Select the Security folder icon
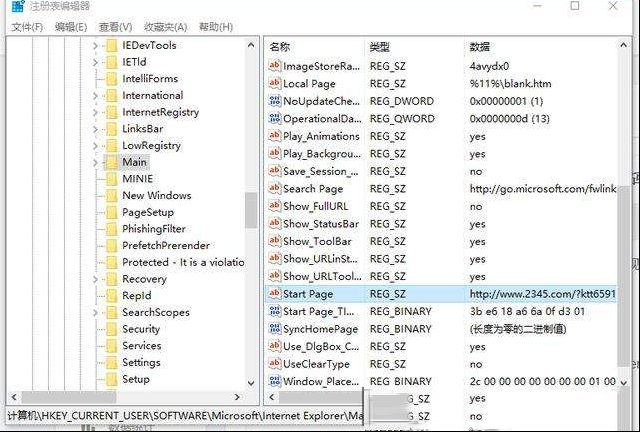The height and width of the screenshot is (432, 640). click(111, 330)
